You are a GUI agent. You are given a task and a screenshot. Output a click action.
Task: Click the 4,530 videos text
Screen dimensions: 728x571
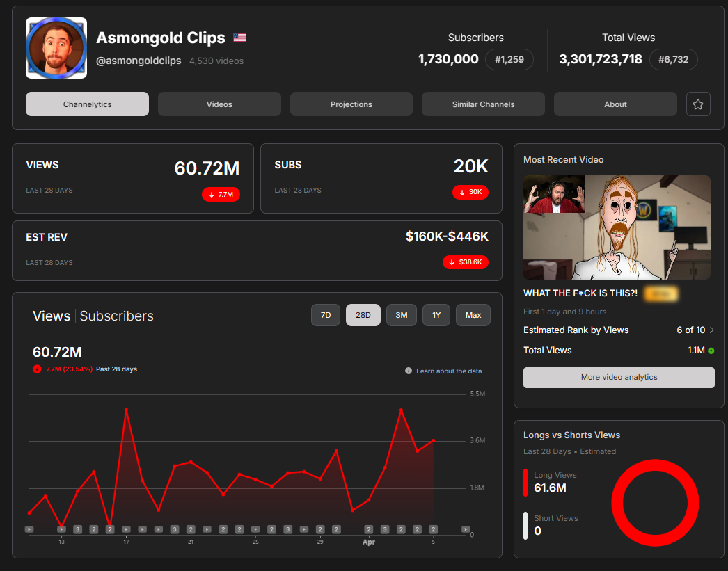pos(216,61)
